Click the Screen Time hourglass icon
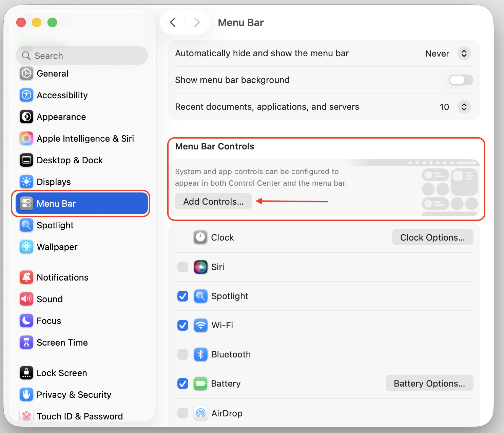 click(x=26, y=343)
